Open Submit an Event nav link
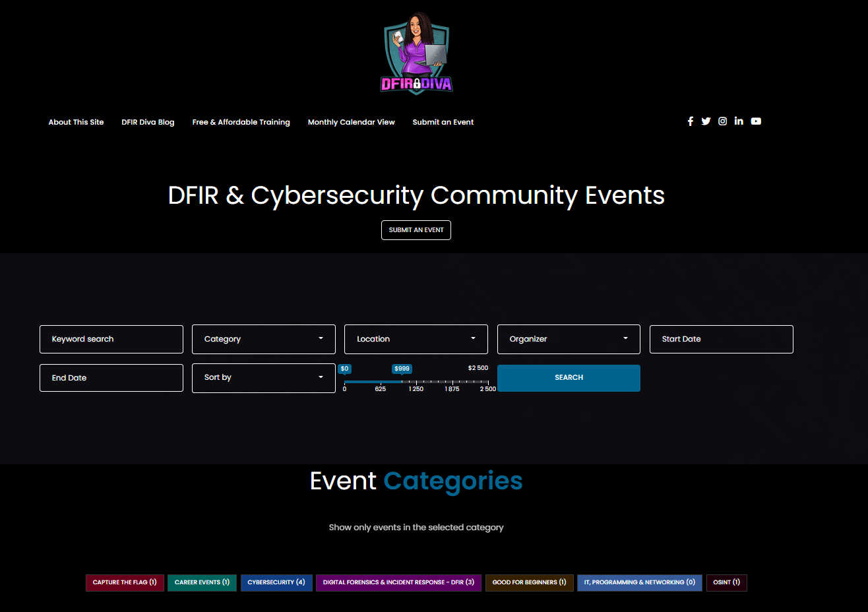Screen dimensions: 868x612 (443, 122)
